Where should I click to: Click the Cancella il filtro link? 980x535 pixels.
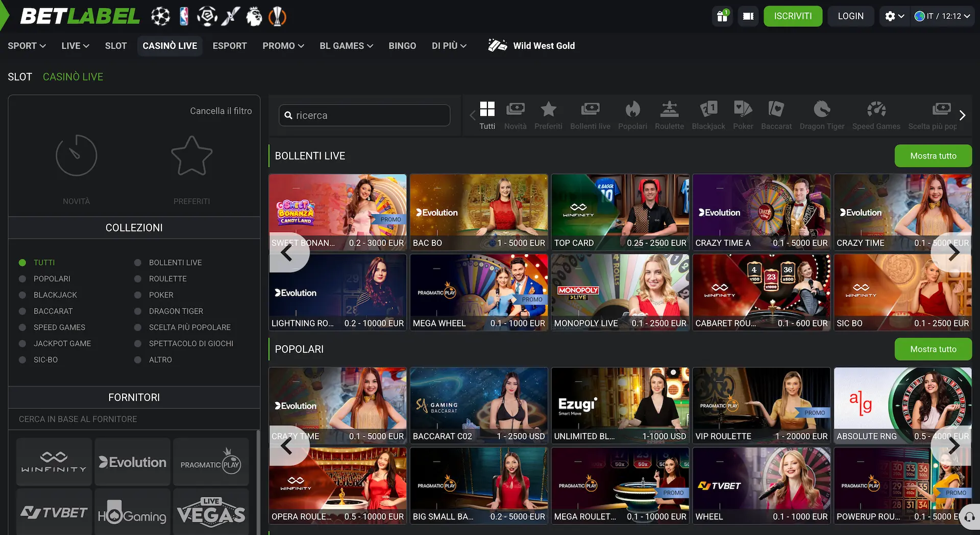(x=221, y=111)
